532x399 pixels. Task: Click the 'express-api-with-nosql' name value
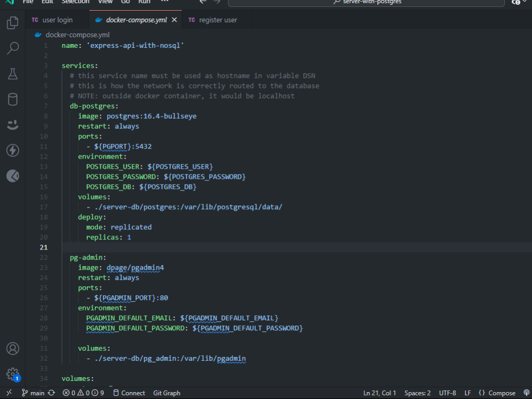pyautogui.click(x=135, y=45)
